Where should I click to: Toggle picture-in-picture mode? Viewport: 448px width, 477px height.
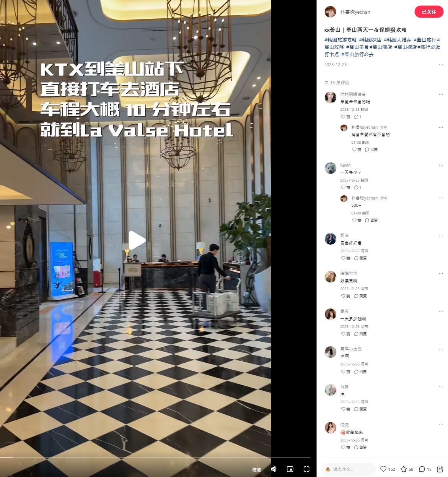click(x=290, y=469)
